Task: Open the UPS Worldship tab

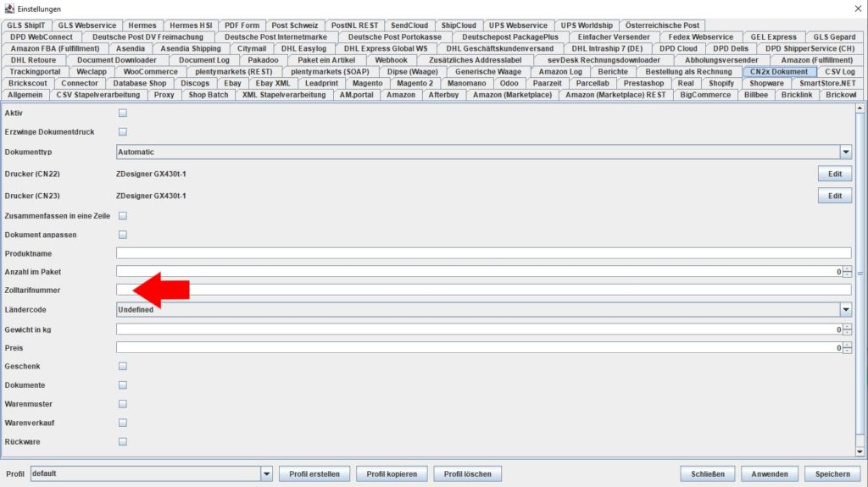Action: [587, 25]
